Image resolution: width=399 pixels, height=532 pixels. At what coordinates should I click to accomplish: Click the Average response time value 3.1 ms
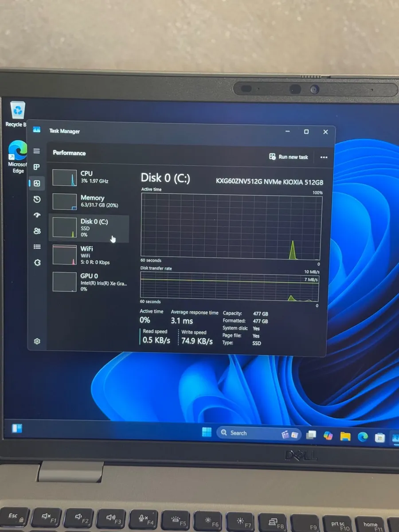tap(182, 321)
